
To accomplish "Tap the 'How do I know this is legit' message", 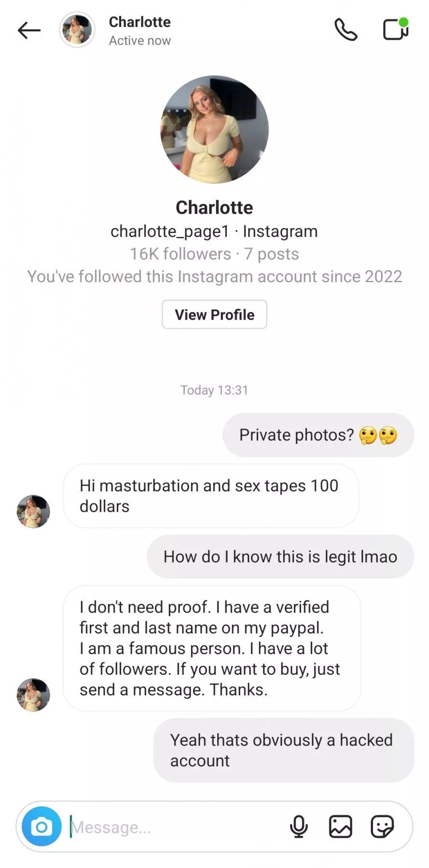I will click(280, 556).
